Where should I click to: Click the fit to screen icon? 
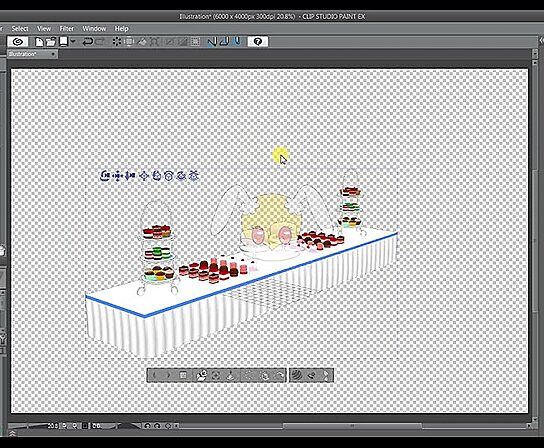85,425
